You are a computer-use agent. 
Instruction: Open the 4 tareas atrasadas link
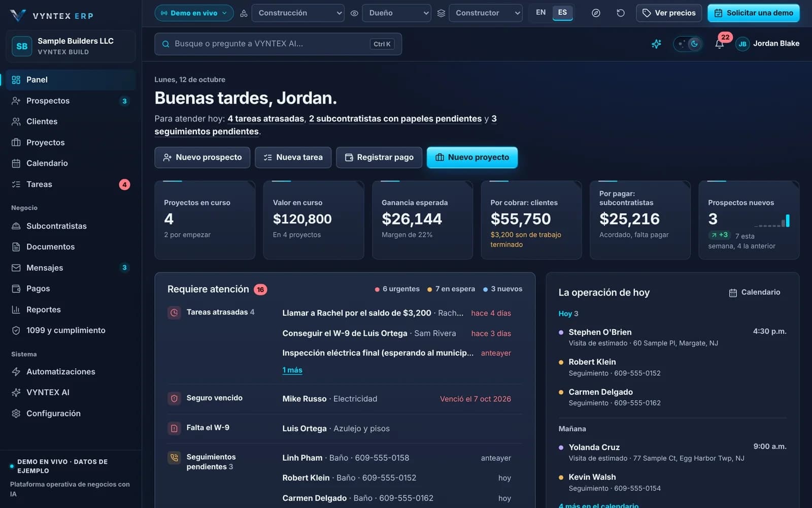coord(266,118)
